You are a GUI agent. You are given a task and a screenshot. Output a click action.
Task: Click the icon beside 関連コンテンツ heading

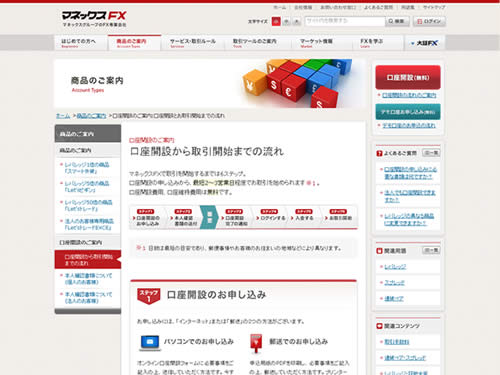point(379,326)
